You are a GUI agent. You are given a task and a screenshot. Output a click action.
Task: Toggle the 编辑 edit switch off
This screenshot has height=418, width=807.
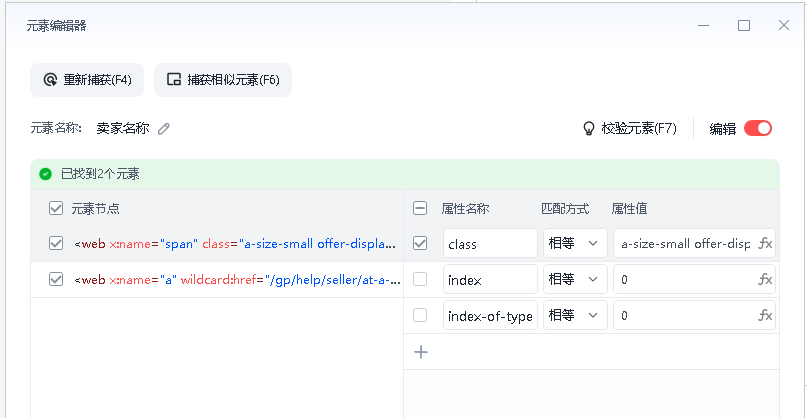click(x=758, y=128)
